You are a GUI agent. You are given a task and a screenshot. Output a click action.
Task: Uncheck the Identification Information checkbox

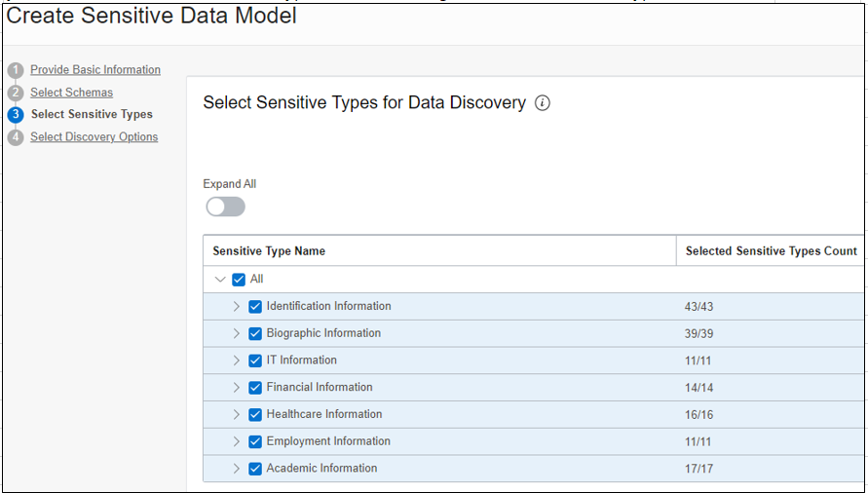point(255,307)
